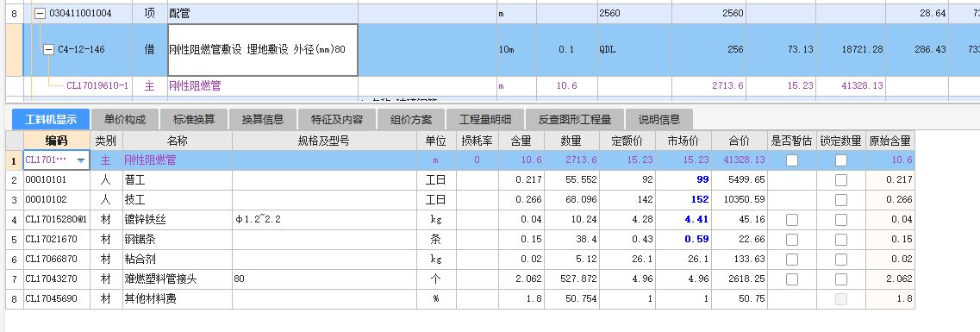Viewport: 980px width, 332px height.
Task: Collapse the 030411001004 item row
Action: pos(40,14)
